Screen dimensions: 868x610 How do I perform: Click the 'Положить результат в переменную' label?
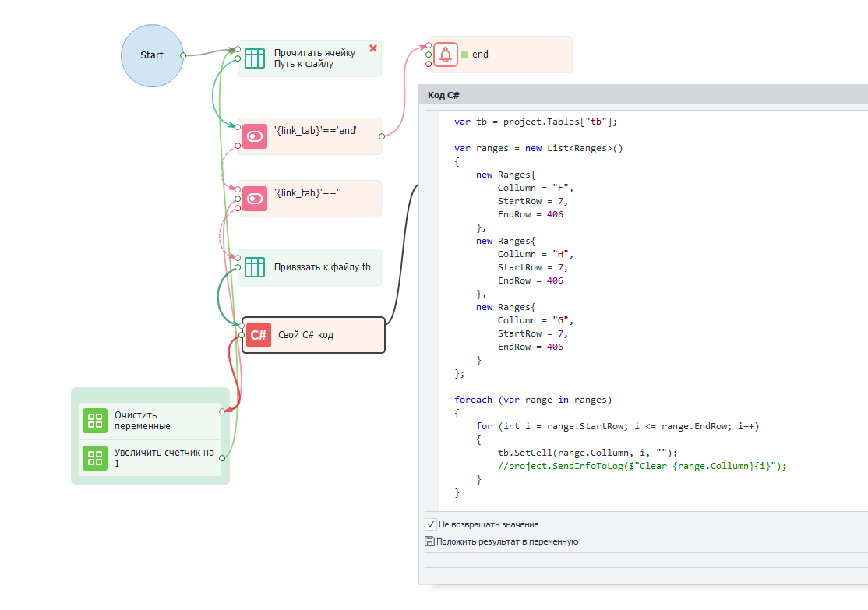(507, 541)
